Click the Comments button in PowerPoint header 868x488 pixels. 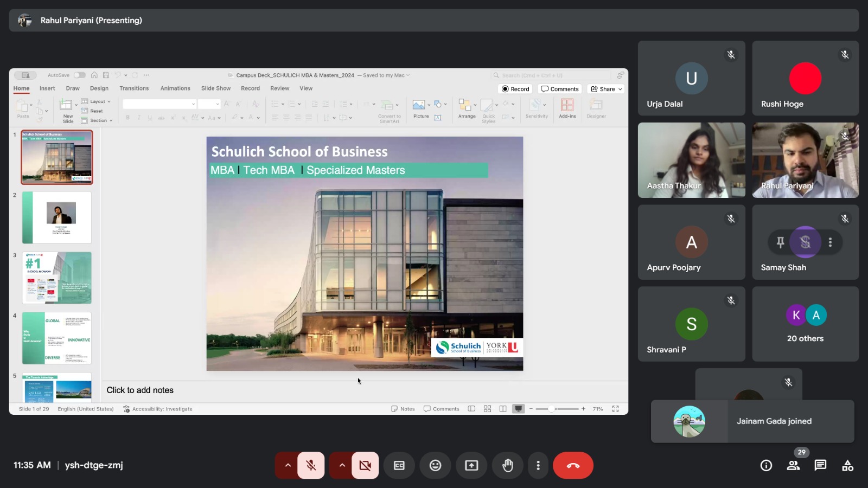pos(560,89)
